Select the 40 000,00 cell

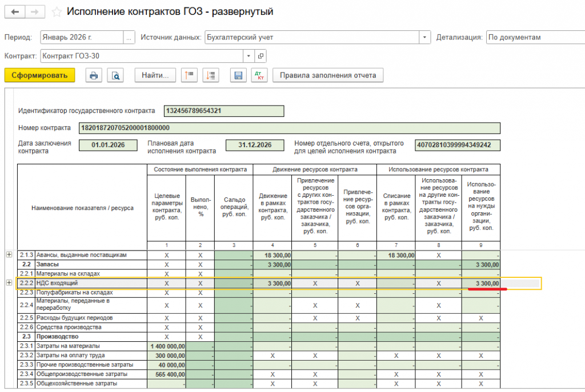(x=166, y=365)
